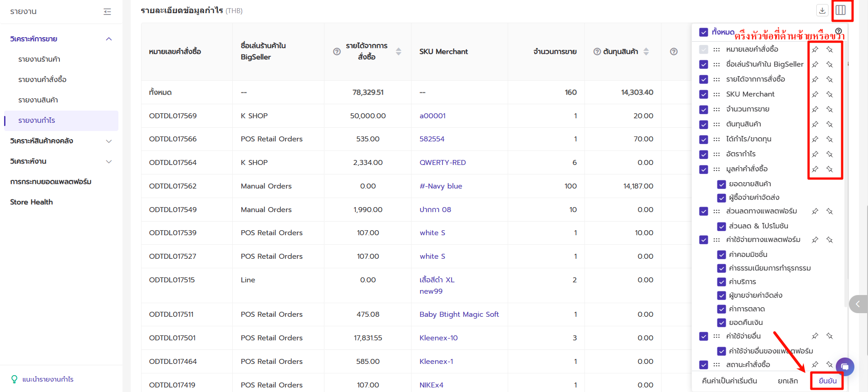
Task: Uncheck the ค่าการตลาด checkbox
Action: 721,309
